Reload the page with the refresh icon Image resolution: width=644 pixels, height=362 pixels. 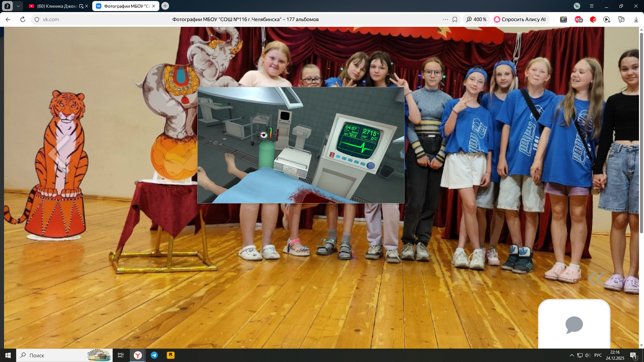[23, 19]
